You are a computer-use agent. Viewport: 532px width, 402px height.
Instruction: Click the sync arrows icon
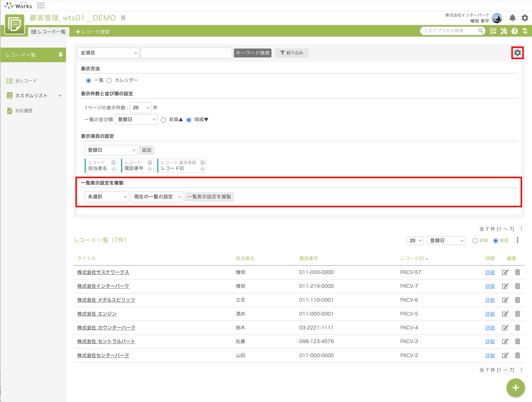coord(525,31)
